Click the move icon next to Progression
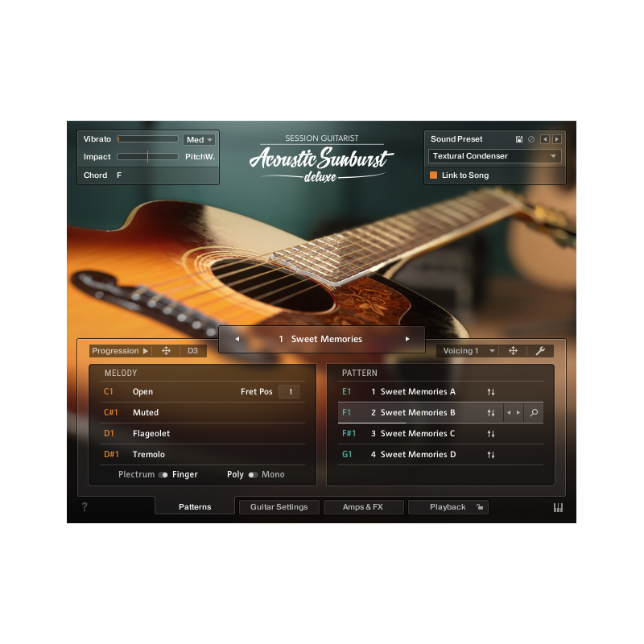The image size is (644, 644). [x=166, y=351]
